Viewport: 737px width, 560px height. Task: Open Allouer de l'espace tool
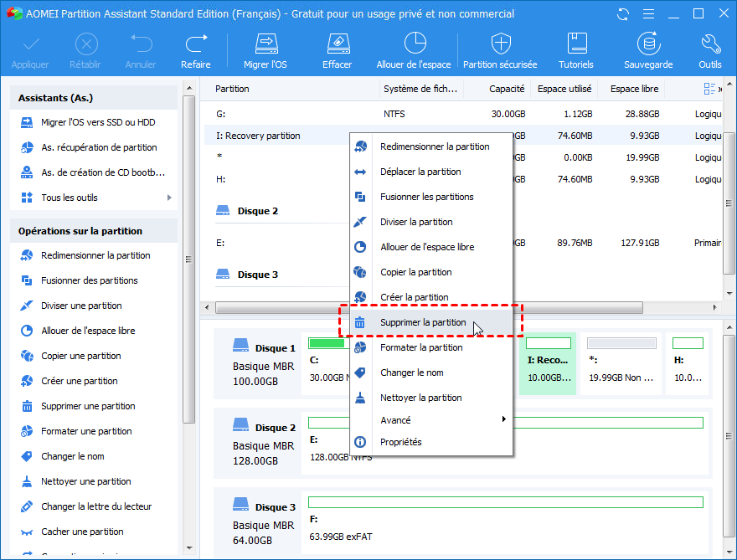click(414, 51)
